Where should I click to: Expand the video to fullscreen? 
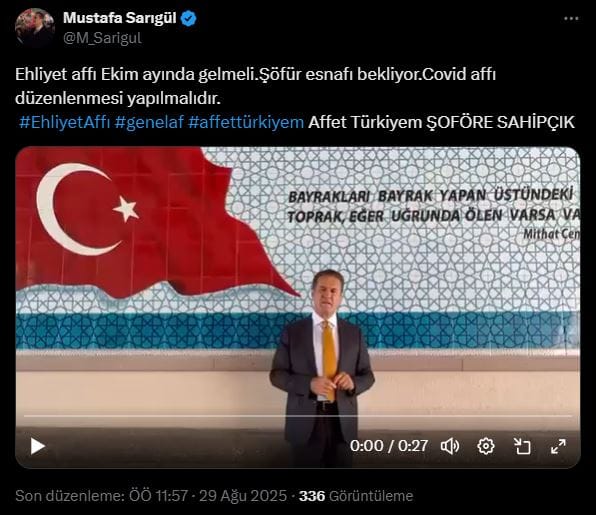pos(558,446)
